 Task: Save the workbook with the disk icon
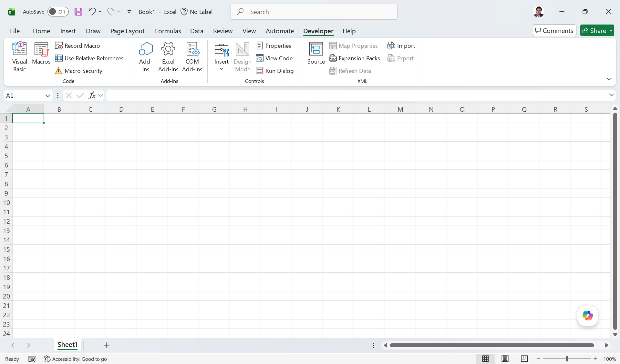point(78,12)
